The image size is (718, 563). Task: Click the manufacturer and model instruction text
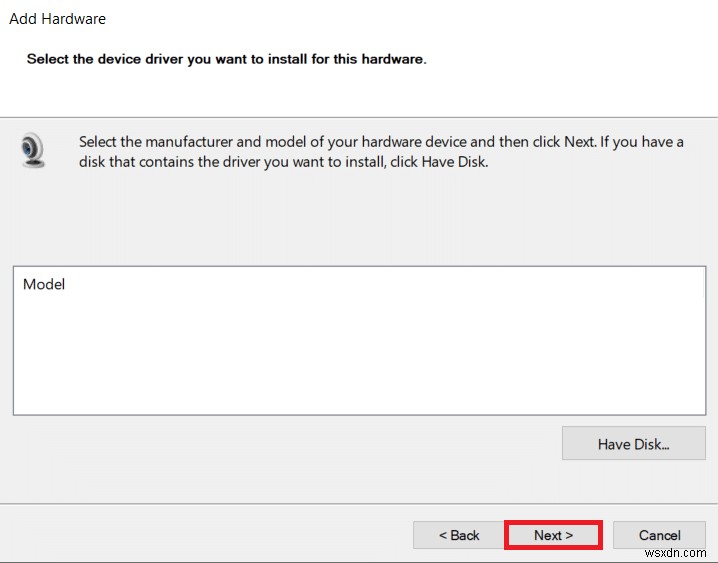click(300, 142)
